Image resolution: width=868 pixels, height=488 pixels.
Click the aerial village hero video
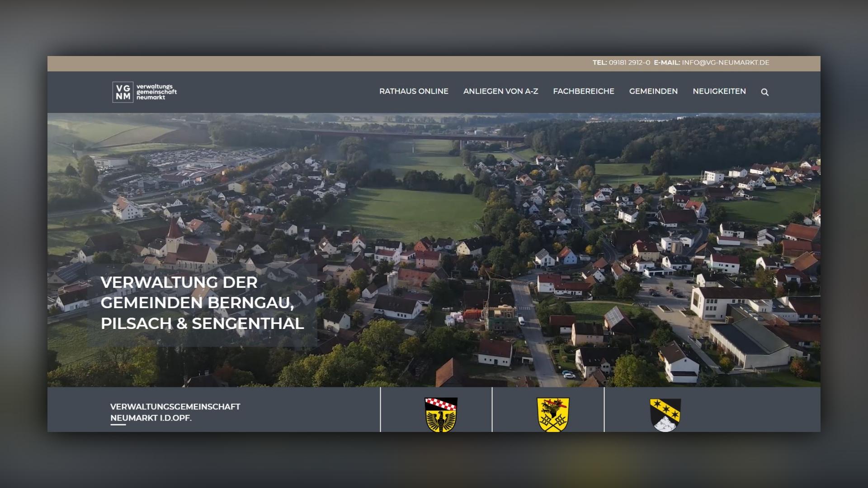(434, 250)
